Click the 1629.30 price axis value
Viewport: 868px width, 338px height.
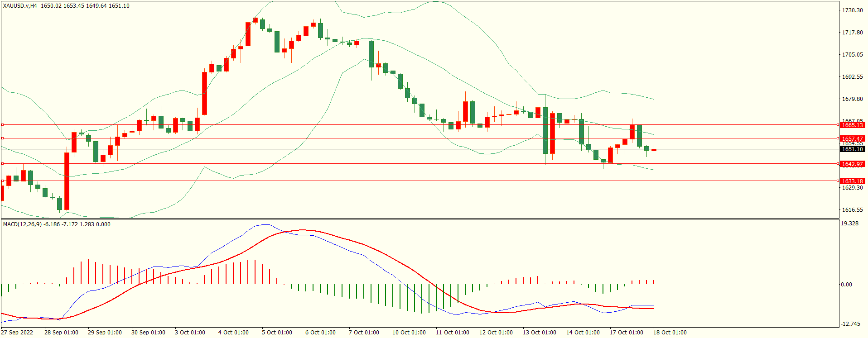852,187
